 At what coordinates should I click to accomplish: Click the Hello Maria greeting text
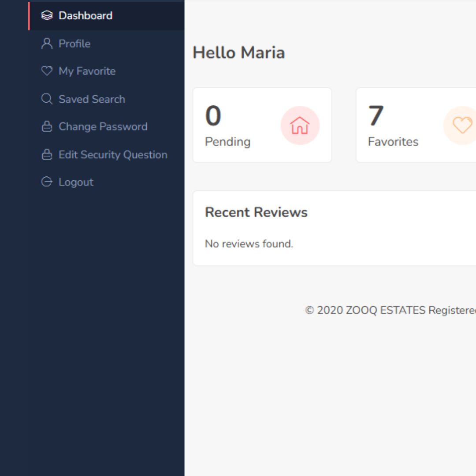(x=238, y=52)
